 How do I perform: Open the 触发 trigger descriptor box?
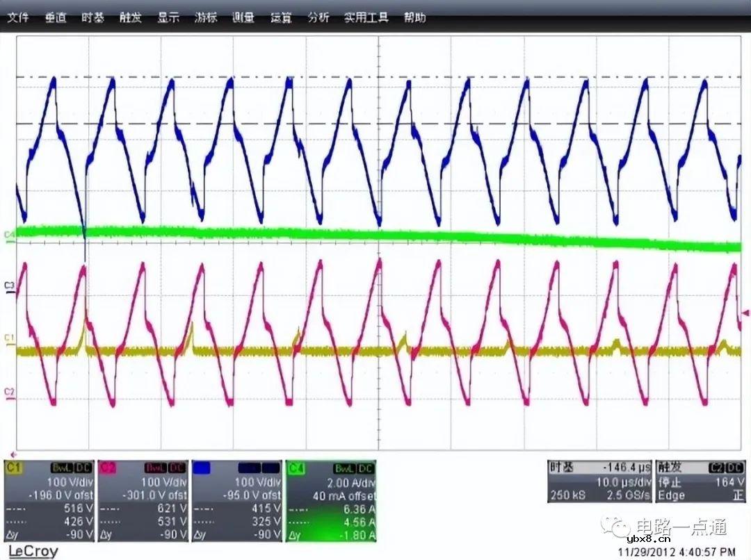point(701,481)
